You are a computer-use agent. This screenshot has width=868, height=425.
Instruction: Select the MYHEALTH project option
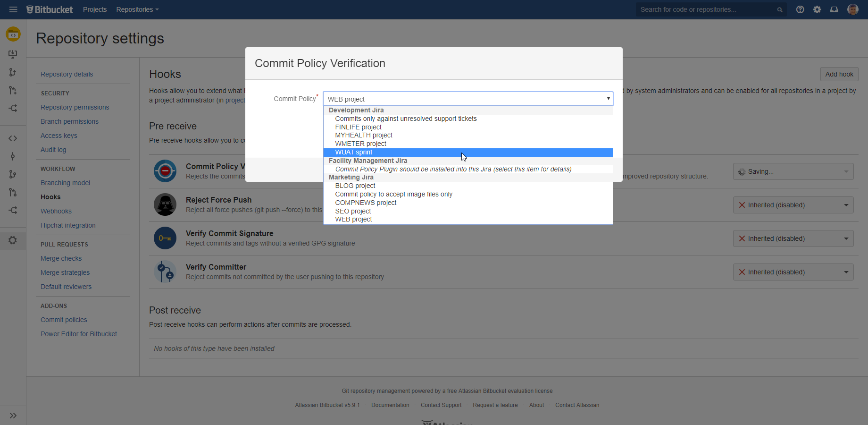click(x=468, y=135)
